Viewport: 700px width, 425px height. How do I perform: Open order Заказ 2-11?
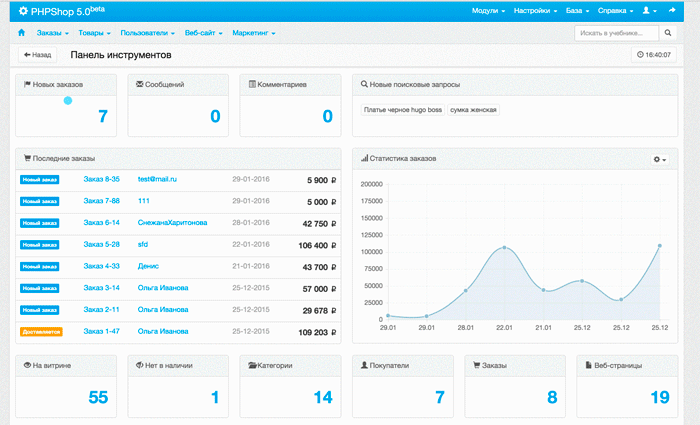click(101, 309)
